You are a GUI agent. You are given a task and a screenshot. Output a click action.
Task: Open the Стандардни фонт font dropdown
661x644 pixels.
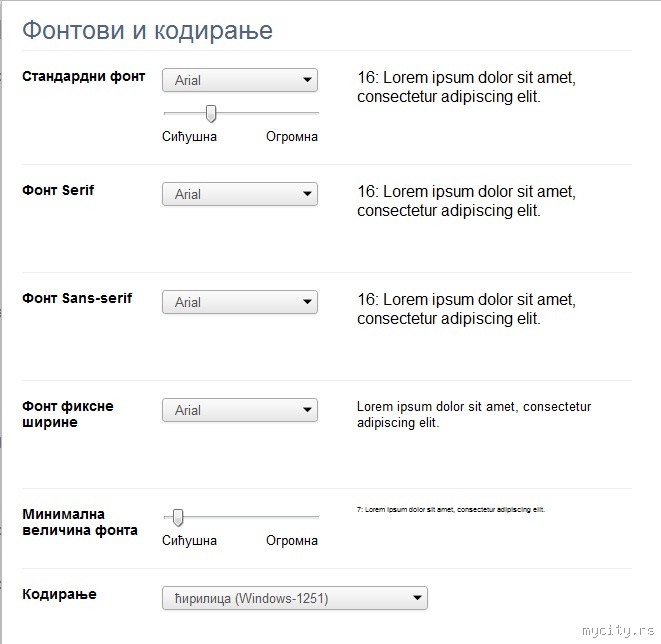[239, 80]
